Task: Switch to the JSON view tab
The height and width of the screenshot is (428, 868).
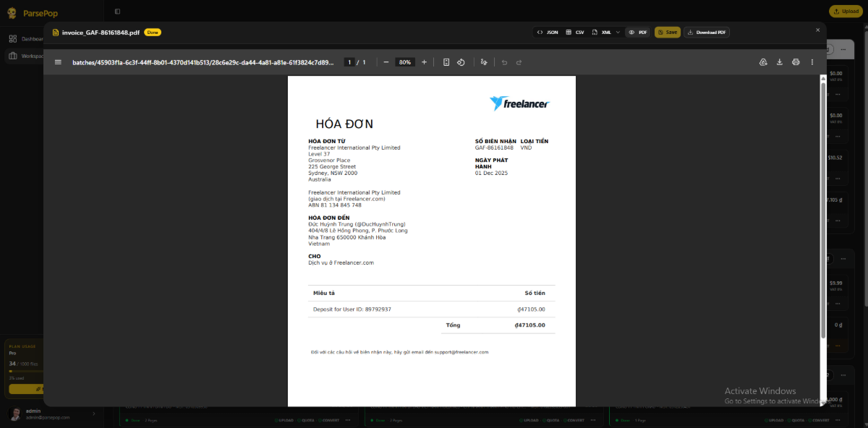Action: [x=548, y=33]
